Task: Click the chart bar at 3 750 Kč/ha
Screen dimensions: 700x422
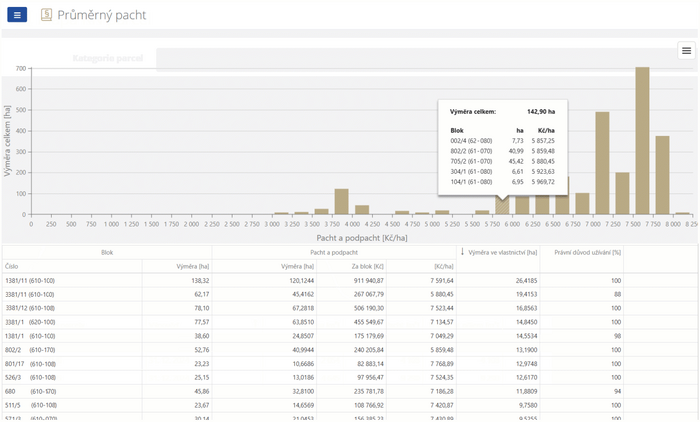Action: (342, 202)
